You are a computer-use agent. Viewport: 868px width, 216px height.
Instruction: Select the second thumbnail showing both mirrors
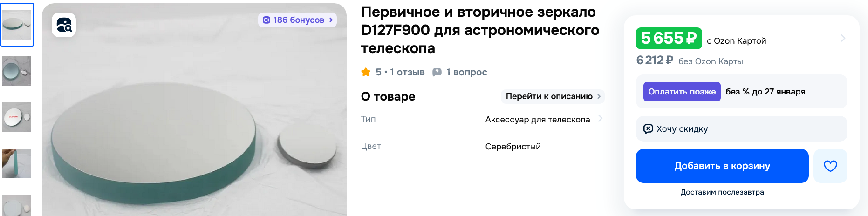point(17,71)
